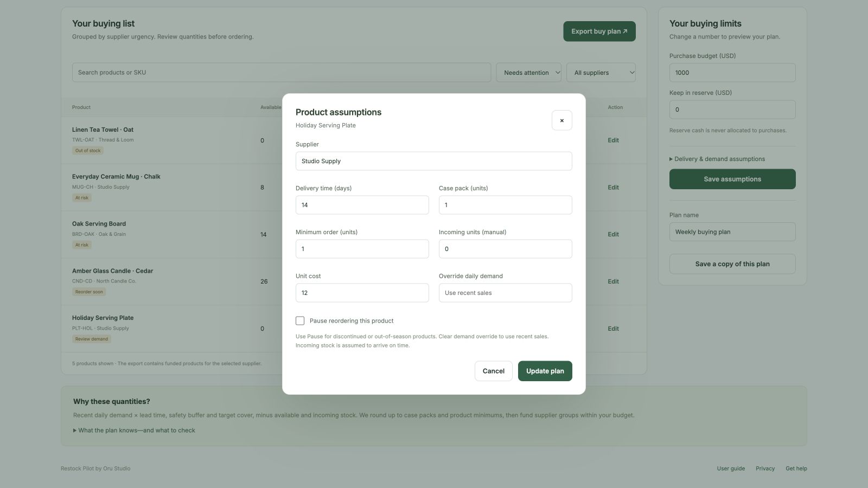Click the Why these quantities? heading
Viewport: 868px width, 488px height.
coord(111,402)
